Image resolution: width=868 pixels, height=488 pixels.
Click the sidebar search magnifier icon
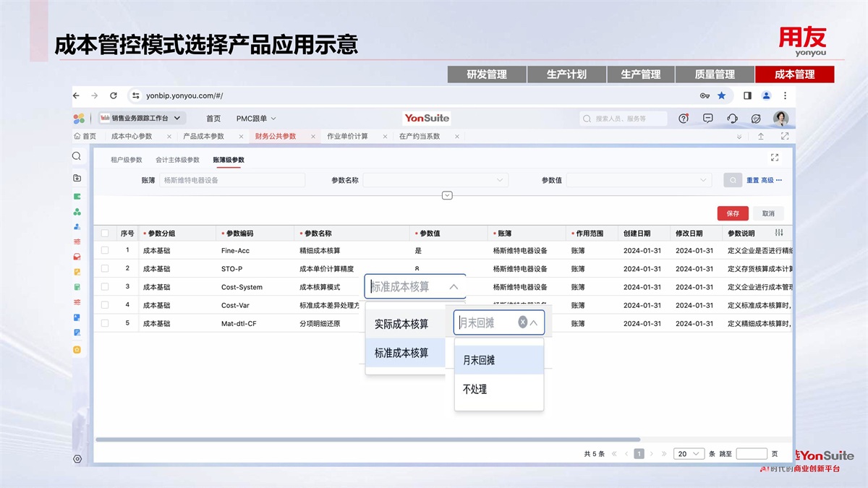pos(77,156)
